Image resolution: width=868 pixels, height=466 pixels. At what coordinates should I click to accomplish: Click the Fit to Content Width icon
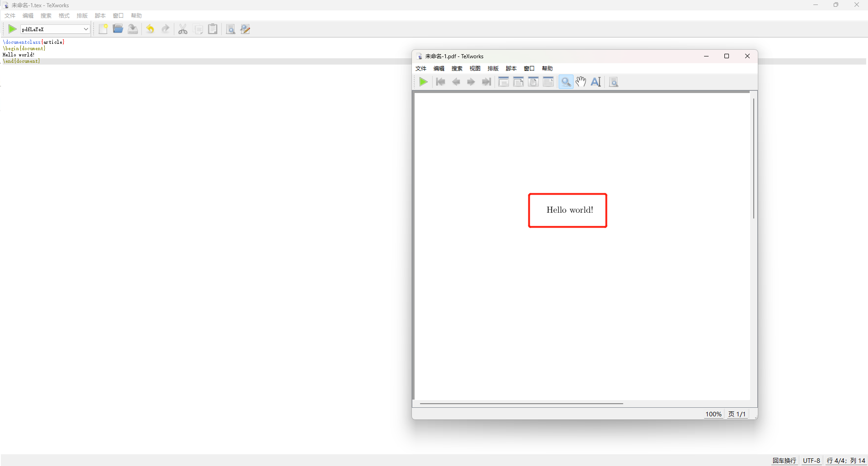click(x=548, y=82)
